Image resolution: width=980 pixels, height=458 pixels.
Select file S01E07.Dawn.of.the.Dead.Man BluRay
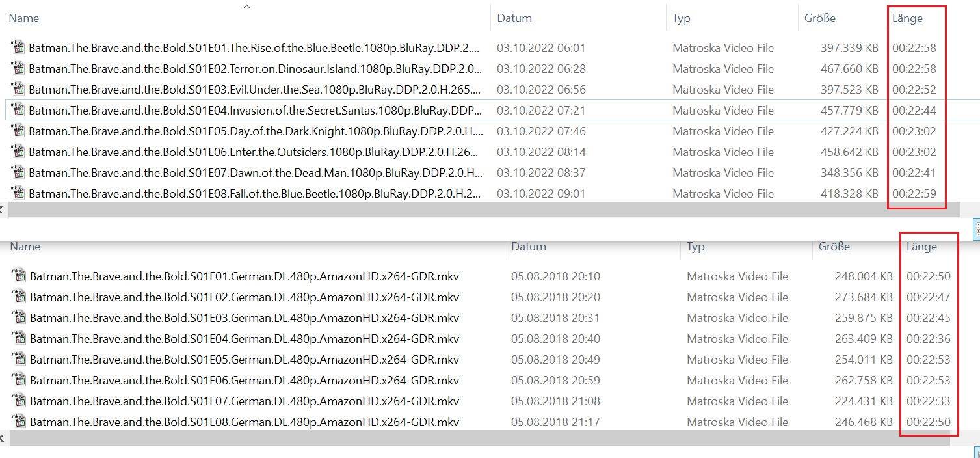click(256, 172)
